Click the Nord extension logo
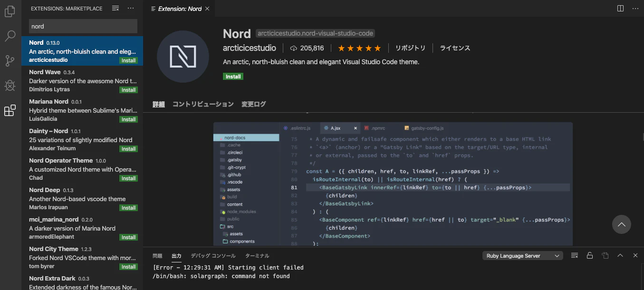Viewport: 644px width, 290px height. [x=183, y=57]
